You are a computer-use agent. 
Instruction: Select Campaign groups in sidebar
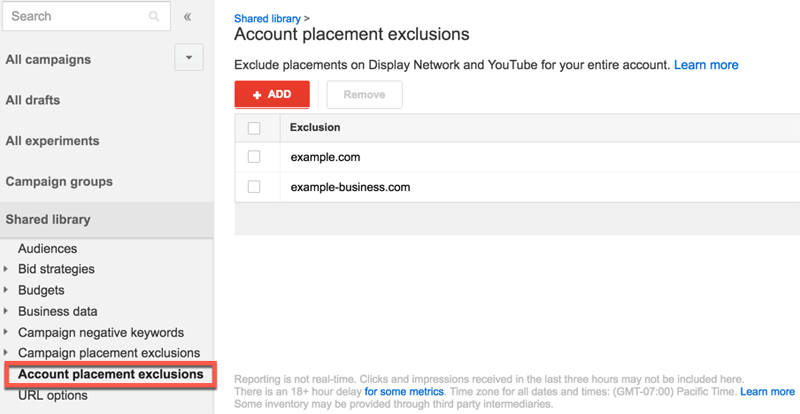pos(59,182)
